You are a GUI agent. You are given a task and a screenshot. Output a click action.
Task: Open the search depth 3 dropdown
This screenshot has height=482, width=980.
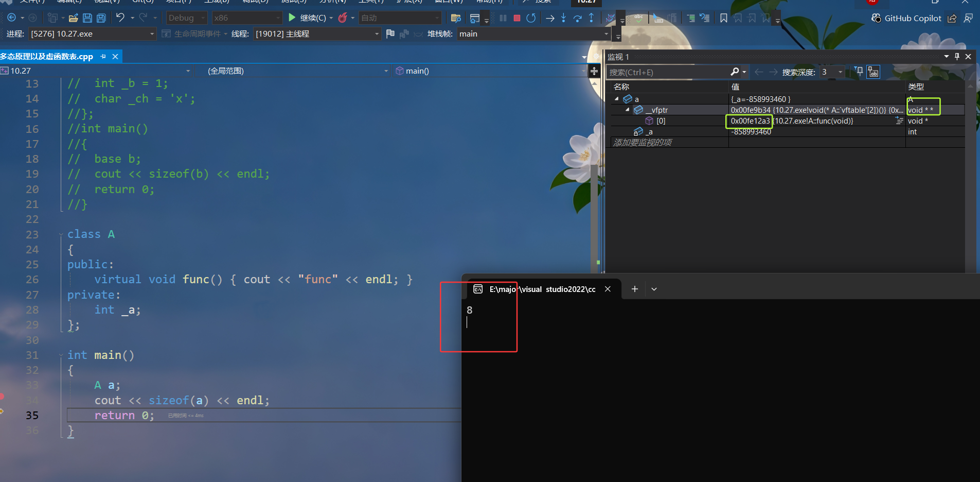[832, 72]
